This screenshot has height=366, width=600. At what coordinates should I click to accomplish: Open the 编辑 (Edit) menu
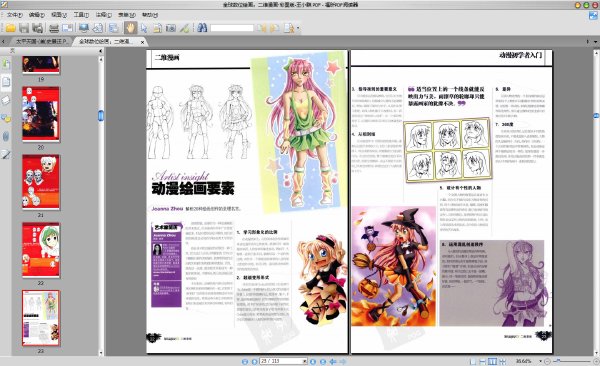tap(36, 15)
